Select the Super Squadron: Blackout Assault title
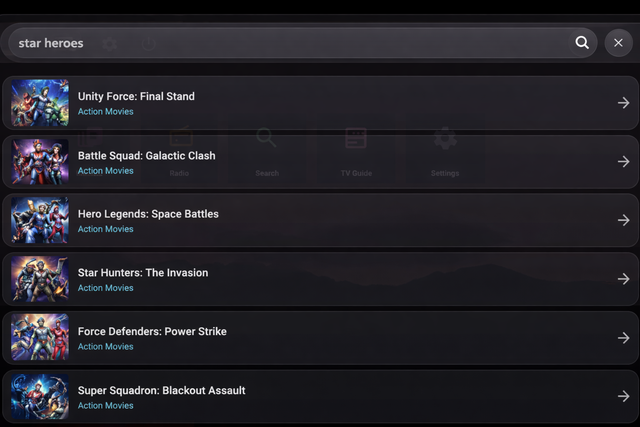Screen dimensions: 640x427 tap(161, 390)
